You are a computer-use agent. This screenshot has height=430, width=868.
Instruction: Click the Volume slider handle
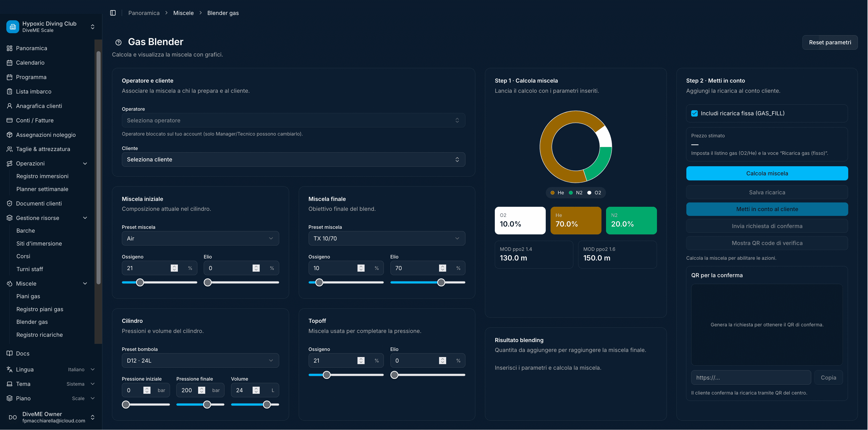click(267, 405)
